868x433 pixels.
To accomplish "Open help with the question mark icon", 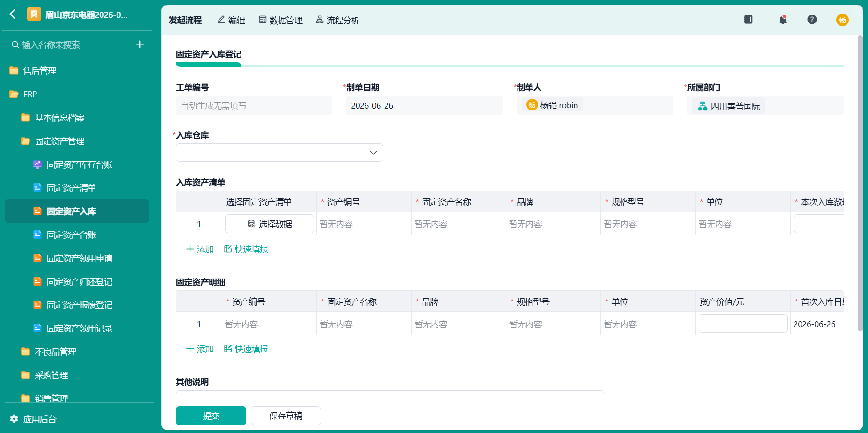I will coord(812,20).
